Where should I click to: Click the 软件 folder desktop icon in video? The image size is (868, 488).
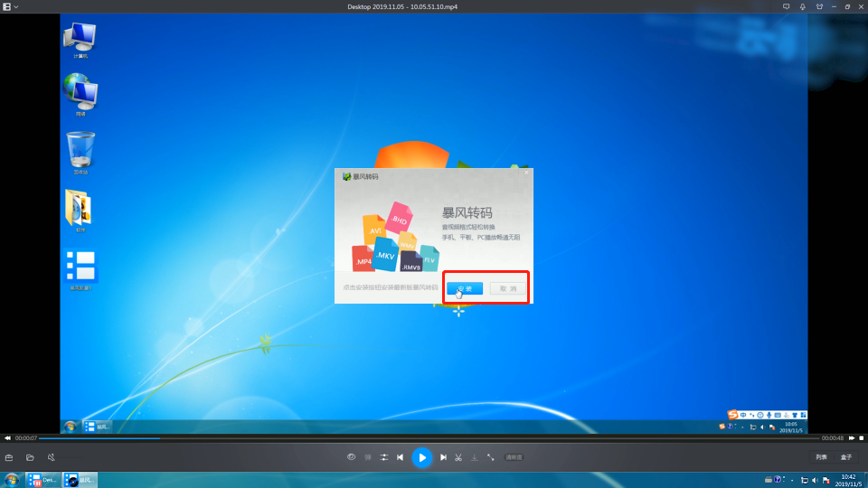click(x=80, y=211)
